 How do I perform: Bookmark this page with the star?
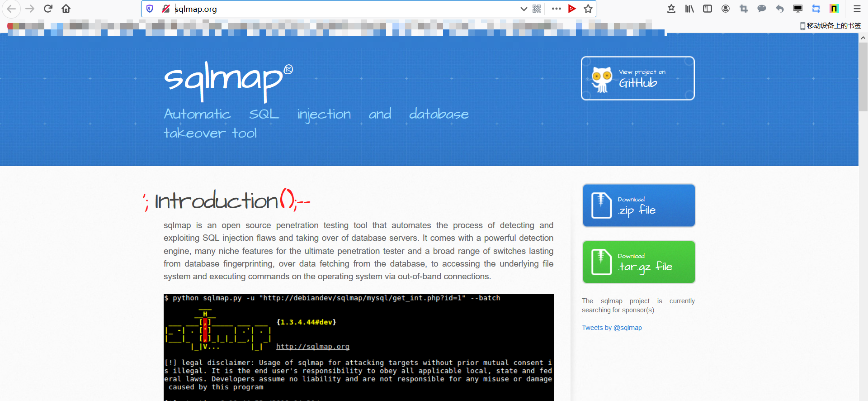coord(588,9)
